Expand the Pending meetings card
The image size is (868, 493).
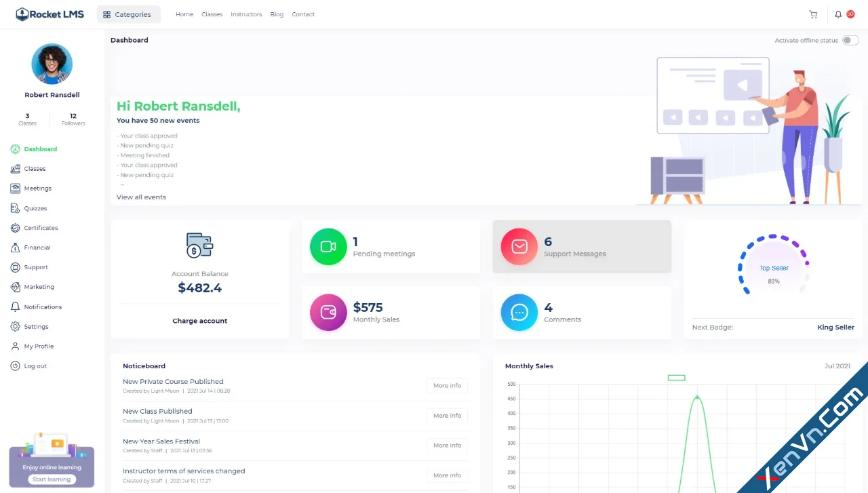point(391,245)
